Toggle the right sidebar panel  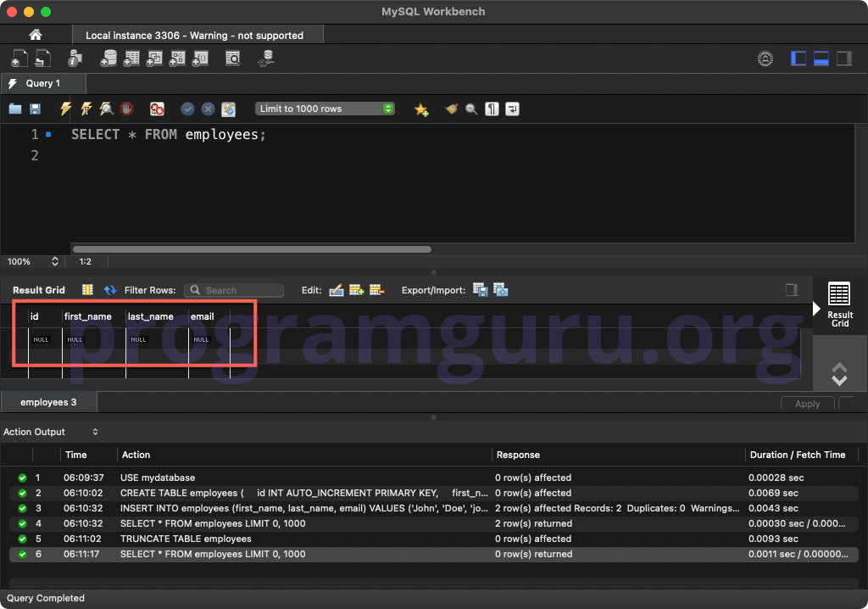tap(844, 59)
